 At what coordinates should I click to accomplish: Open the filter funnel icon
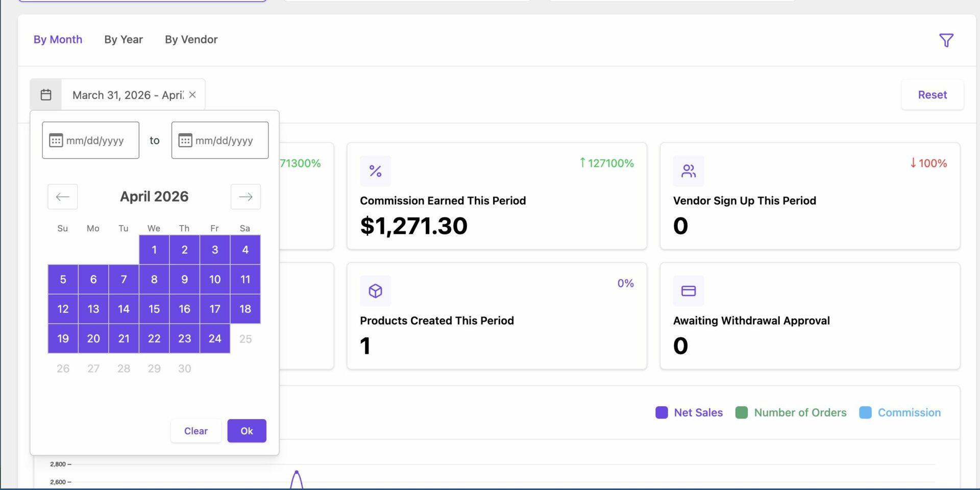946,40
